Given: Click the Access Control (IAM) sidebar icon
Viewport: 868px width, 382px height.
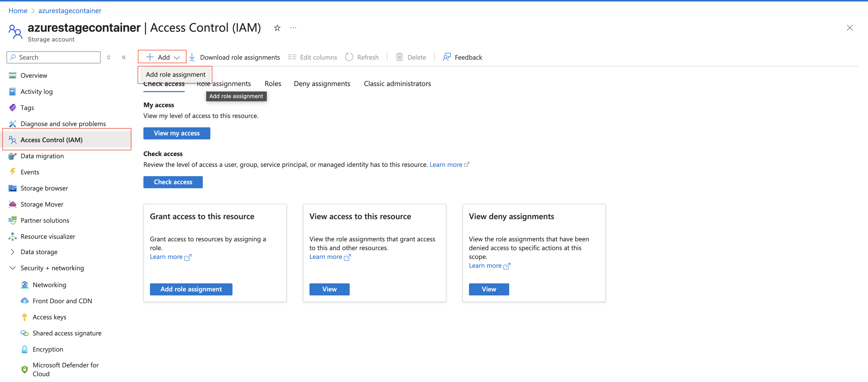Looking at the screenshot, I should coord(13,140).
